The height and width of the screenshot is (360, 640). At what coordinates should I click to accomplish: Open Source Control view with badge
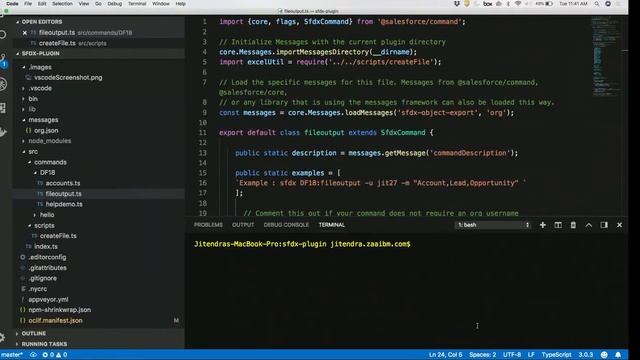(x=3, y=61)
